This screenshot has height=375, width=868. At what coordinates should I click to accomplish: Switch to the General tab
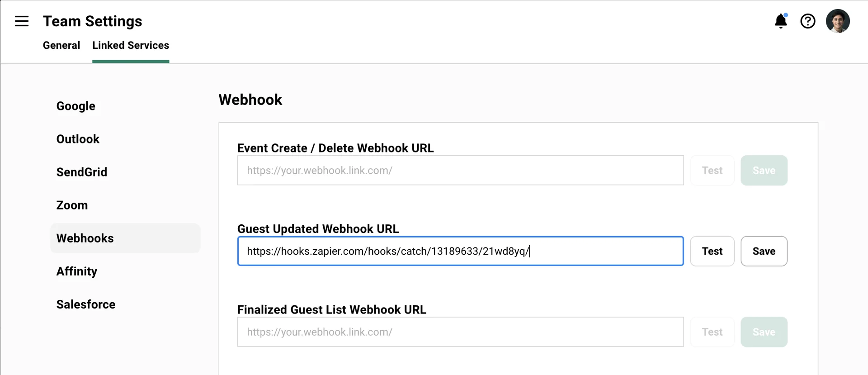pos(61,45)
